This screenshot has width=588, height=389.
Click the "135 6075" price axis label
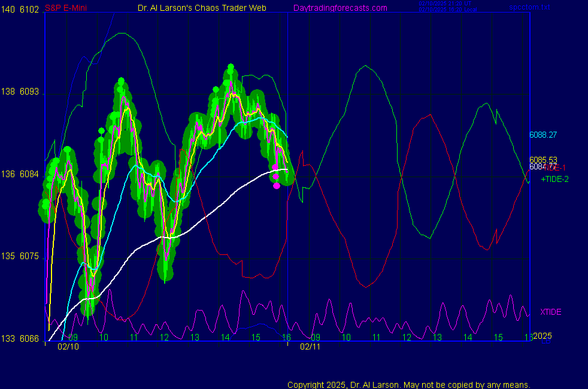(20, 256)
